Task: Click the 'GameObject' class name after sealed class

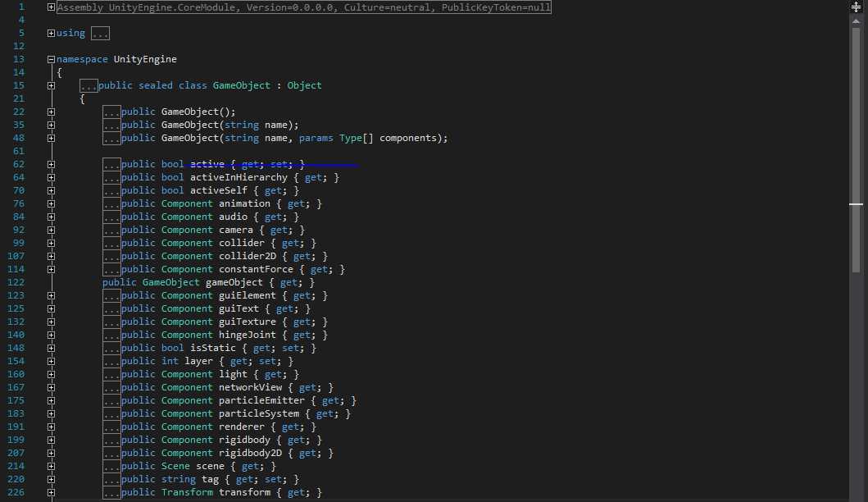Action: coord(241,85)
